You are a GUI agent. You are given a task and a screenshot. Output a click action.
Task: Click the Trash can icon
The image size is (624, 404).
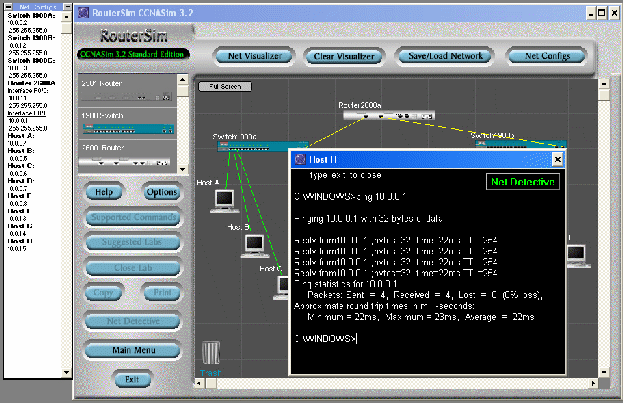pos(211,353)
